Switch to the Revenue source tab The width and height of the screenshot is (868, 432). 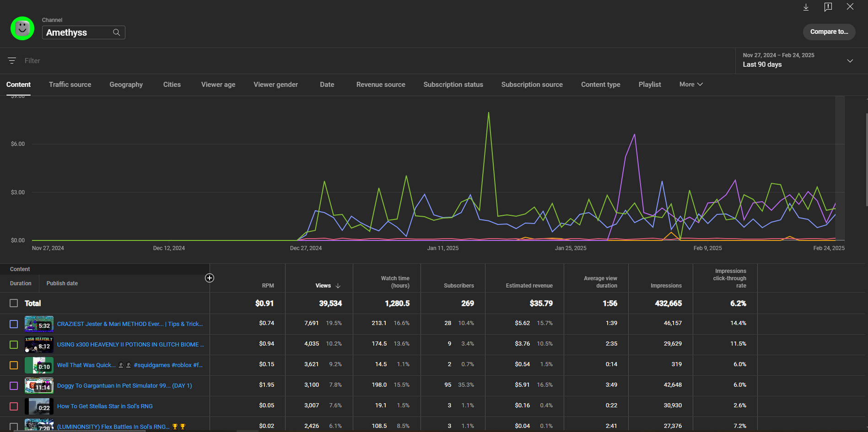[381, 85]
